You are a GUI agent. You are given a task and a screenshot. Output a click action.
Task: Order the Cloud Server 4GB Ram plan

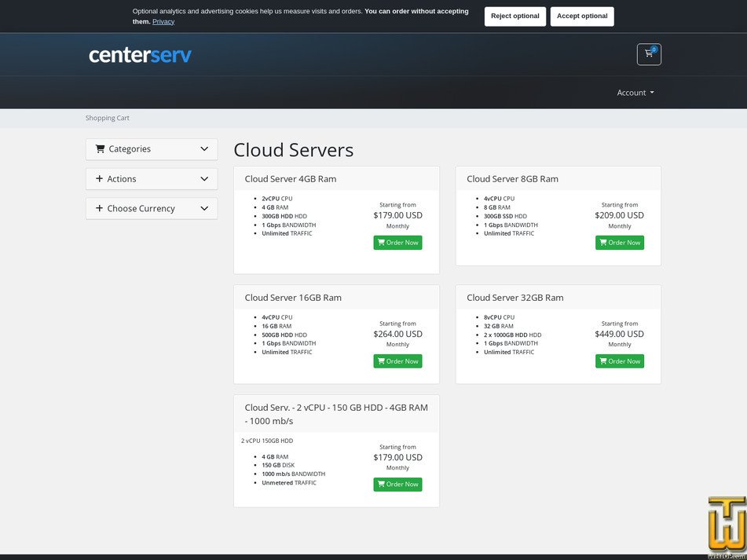397,243
